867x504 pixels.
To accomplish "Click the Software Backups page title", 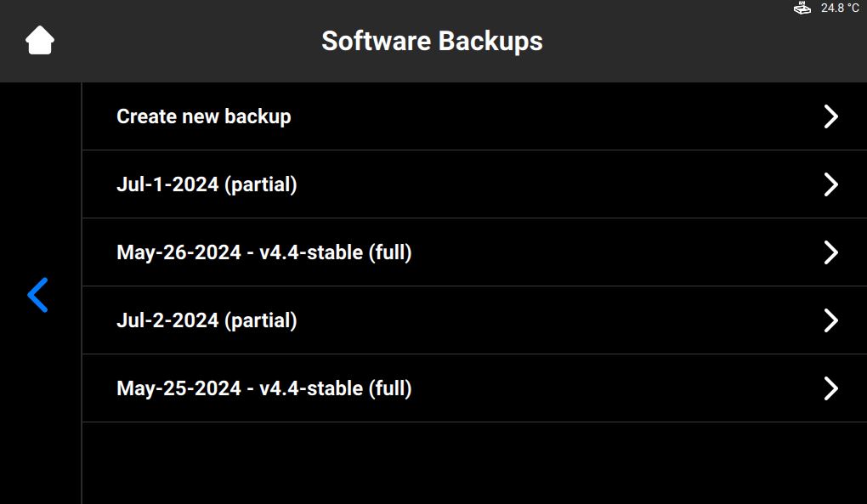I will tap(433, 42).
